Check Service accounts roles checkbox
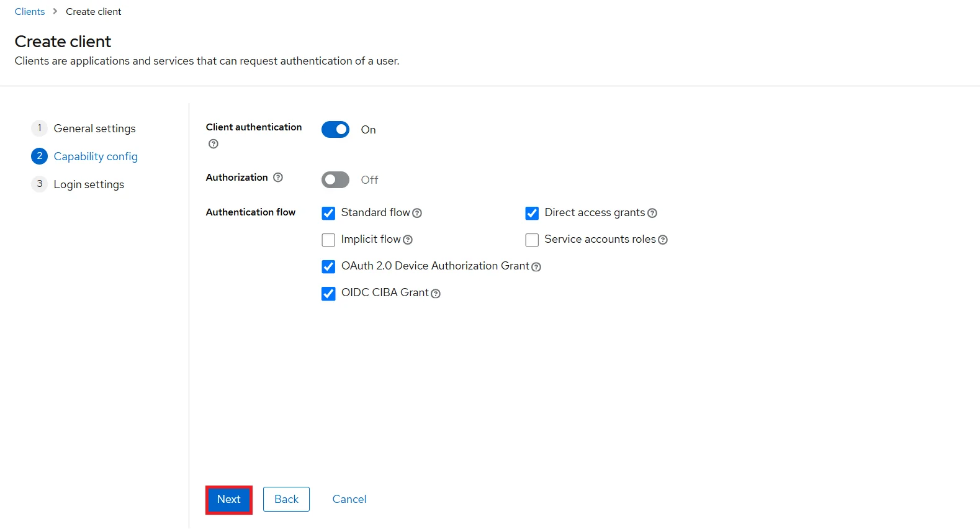The height and width of the screenshot is (529, 980). [x=532, y=240]
